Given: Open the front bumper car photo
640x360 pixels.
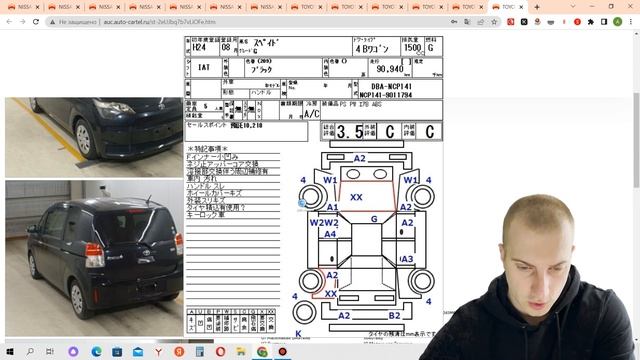Looking at the screenshot, I should coord(94,137).
